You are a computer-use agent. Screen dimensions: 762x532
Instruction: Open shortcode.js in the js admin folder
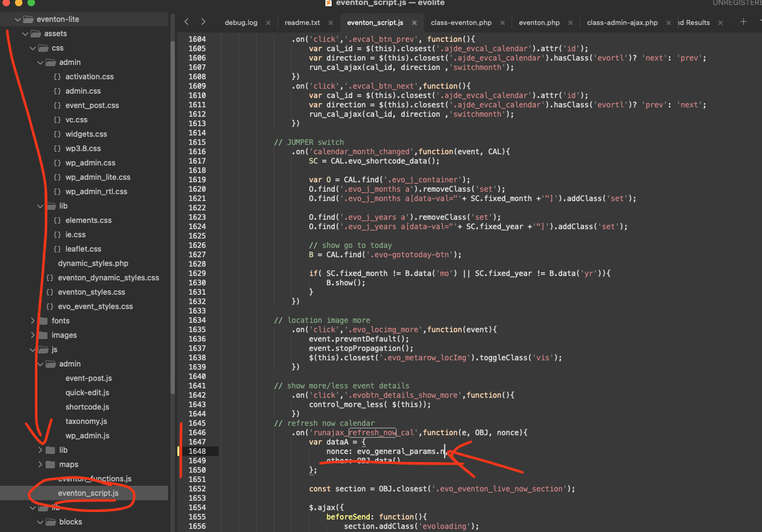point(87,407)
